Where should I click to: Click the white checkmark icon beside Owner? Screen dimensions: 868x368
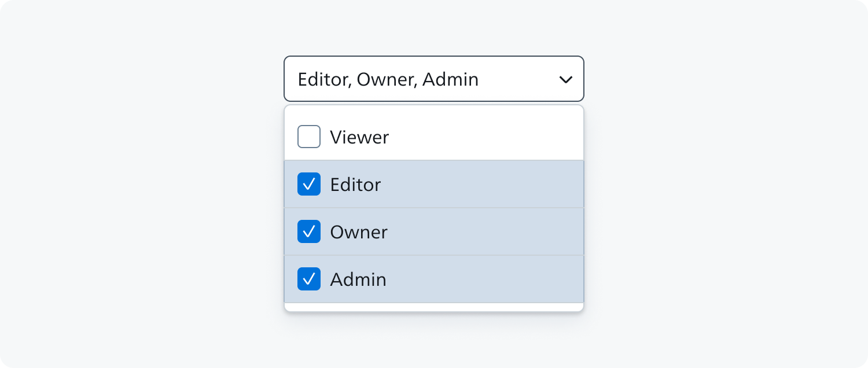pos(309,231)
